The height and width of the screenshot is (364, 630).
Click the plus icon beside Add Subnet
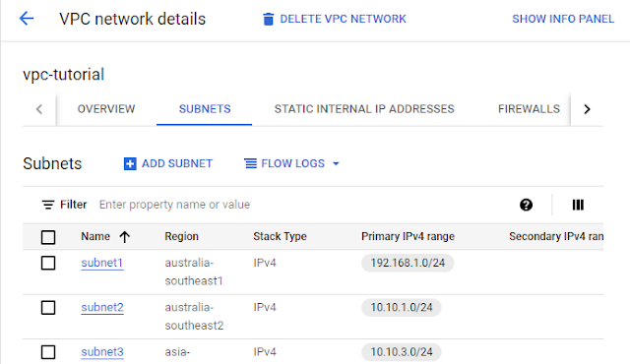click(130, 163)
